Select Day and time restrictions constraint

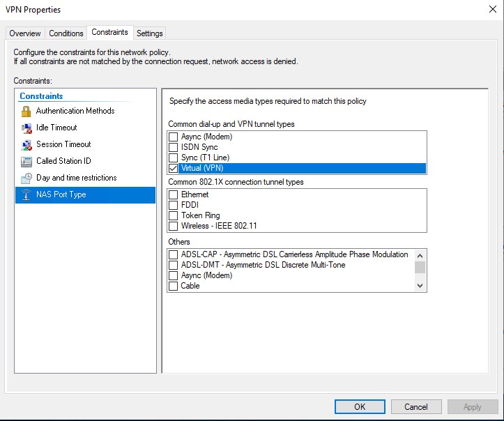point(85,178)
